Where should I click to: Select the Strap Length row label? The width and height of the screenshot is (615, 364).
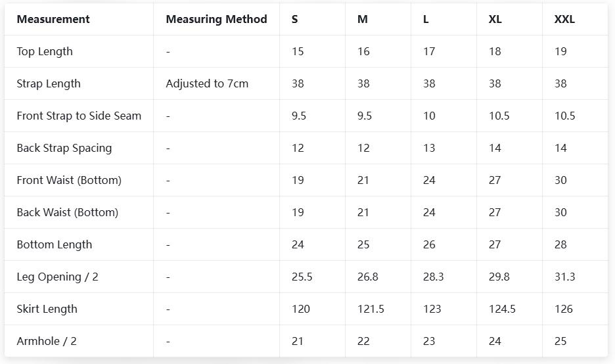49,83
